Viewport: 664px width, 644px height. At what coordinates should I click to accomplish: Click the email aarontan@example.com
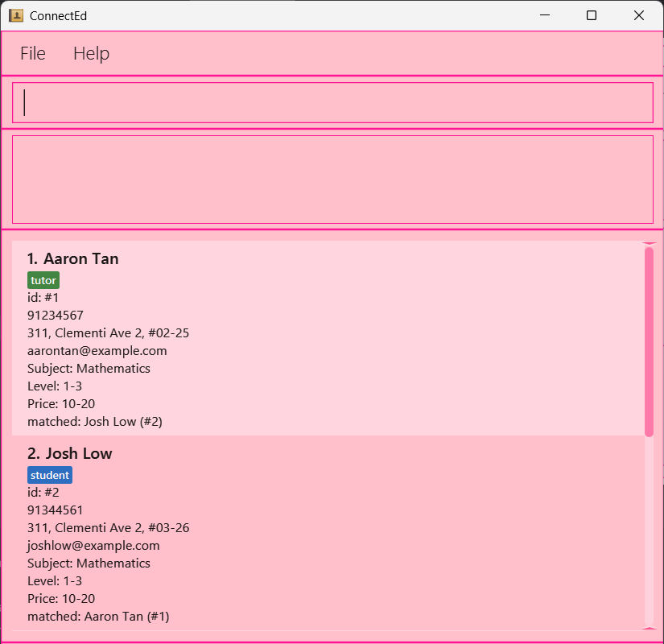pyautogui.click(x=97, y=351)
